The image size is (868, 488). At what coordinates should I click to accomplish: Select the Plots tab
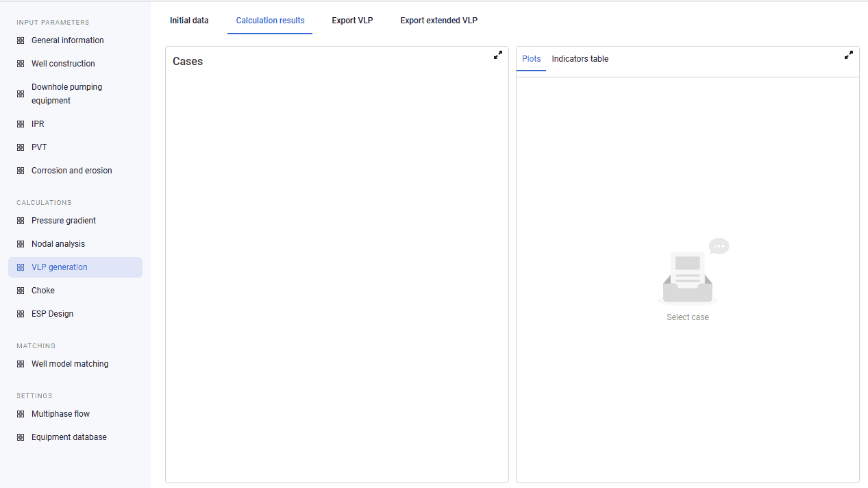(532, 59)
